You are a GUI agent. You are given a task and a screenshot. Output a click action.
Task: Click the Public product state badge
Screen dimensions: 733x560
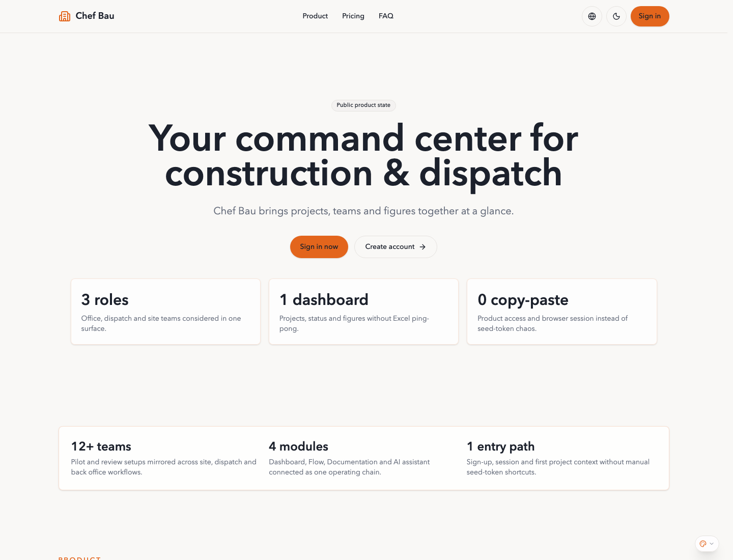(x=363, y=105)
